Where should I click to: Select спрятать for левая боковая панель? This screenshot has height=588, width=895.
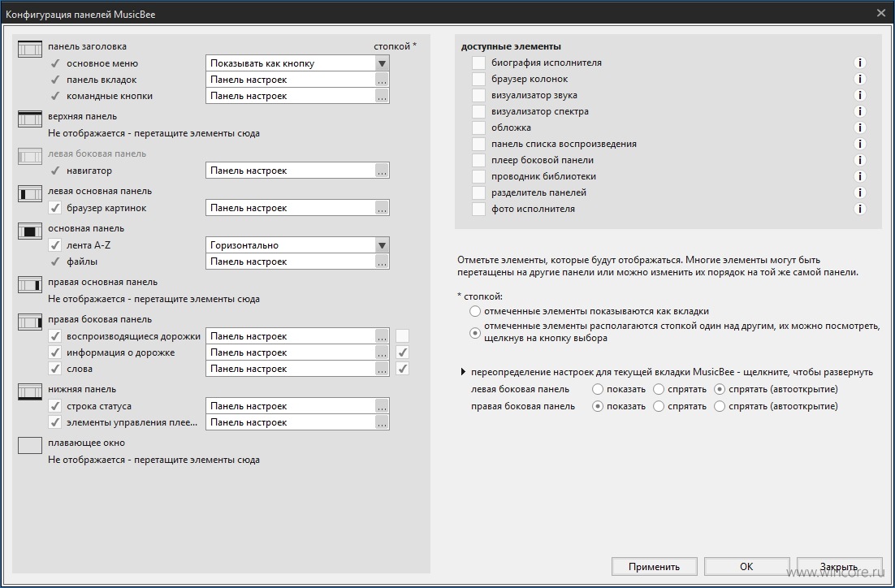point(659,389)
